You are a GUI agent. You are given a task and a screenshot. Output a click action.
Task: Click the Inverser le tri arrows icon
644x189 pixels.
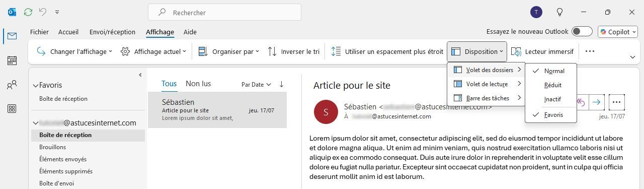click(x=272, y=51)
